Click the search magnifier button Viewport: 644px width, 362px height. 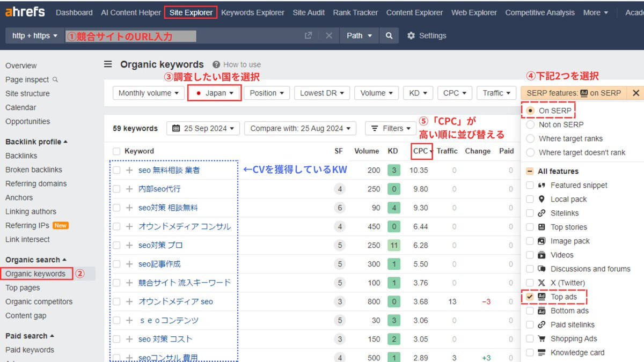pyautogui.click(x=389, y=35)
